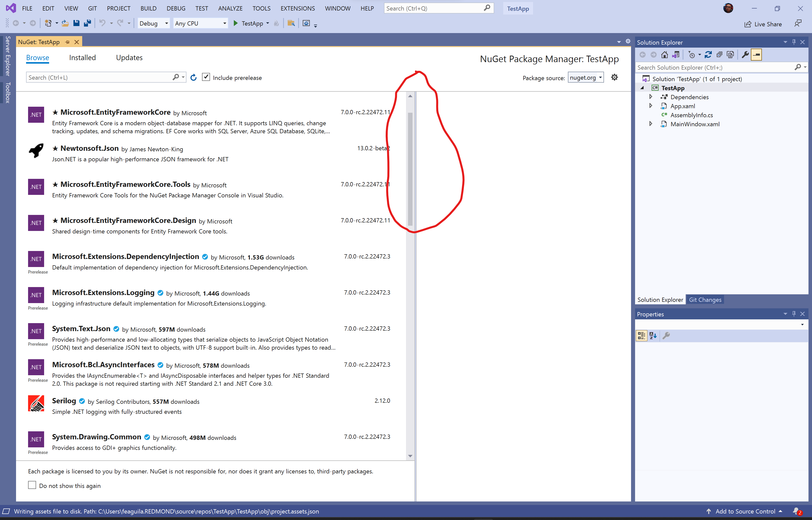Click package list scroll up arrow
Screen dimensions: 812x520
(x=410, y=96)
